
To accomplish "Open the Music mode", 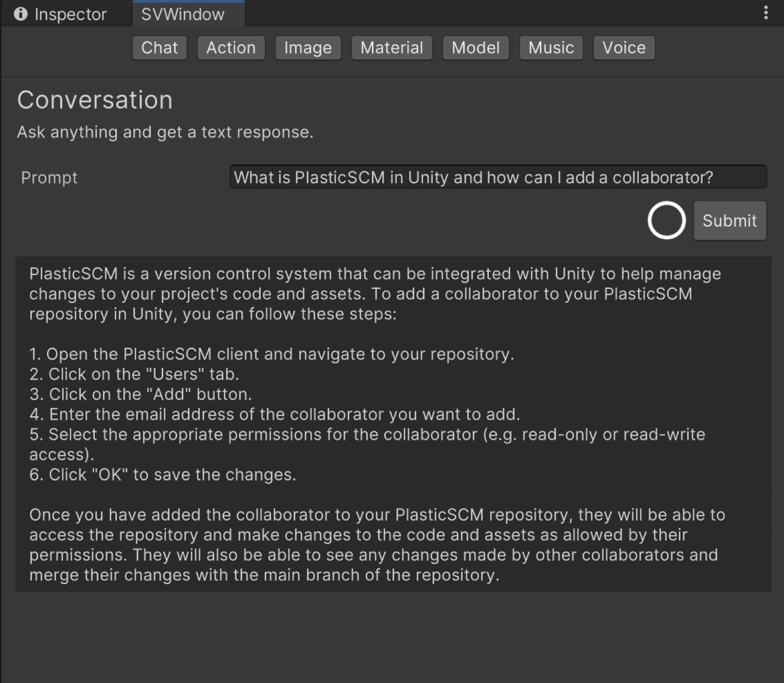I will click(551, 48).
